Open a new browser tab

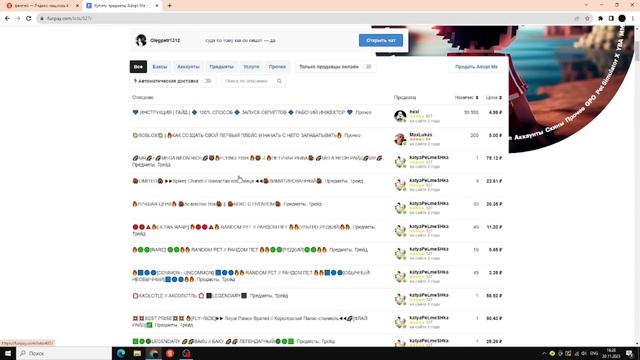(169, 6)
